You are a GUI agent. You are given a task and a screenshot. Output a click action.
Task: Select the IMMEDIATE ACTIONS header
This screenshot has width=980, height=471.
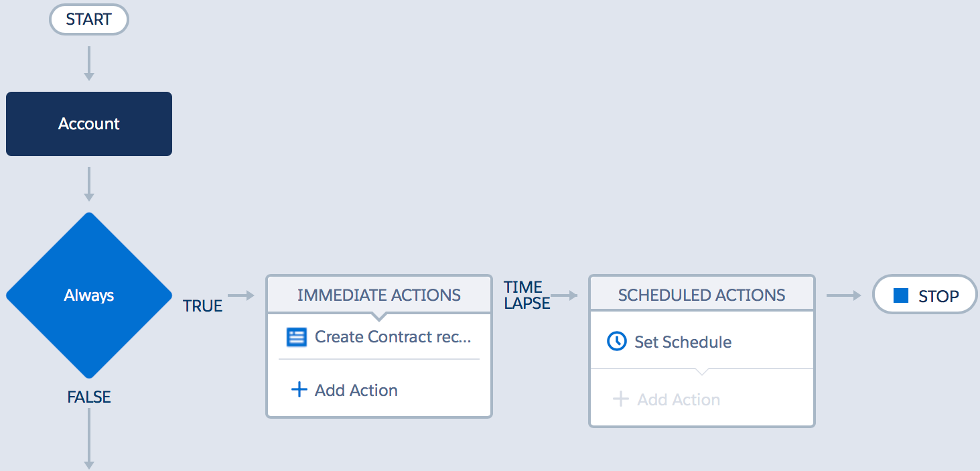379,295
